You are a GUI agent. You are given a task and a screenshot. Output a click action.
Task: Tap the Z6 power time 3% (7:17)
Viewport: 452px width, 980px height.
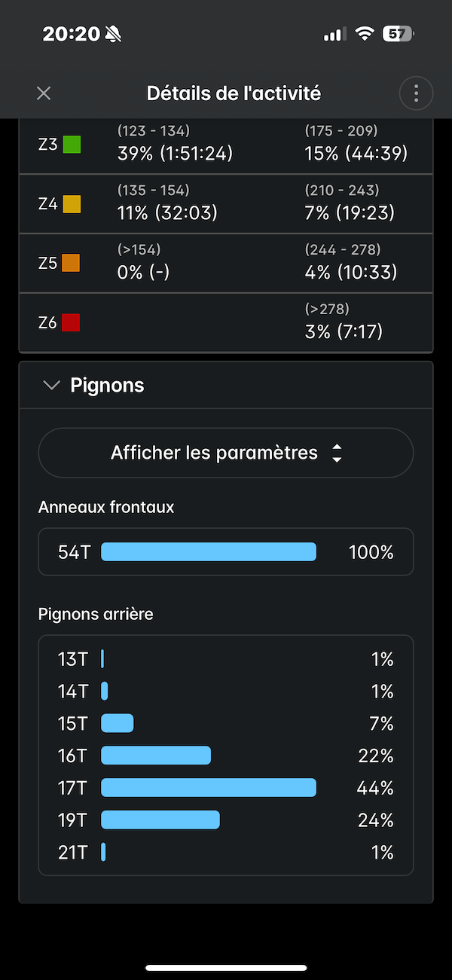click(344, 331)
